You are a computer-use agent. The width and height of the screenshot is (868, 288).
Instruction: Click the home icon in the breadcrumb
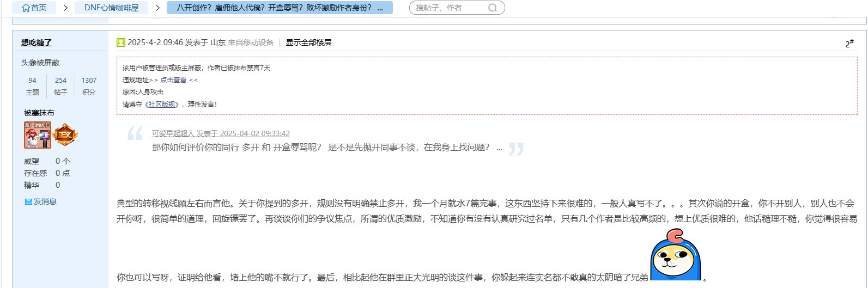pos(25,8)
